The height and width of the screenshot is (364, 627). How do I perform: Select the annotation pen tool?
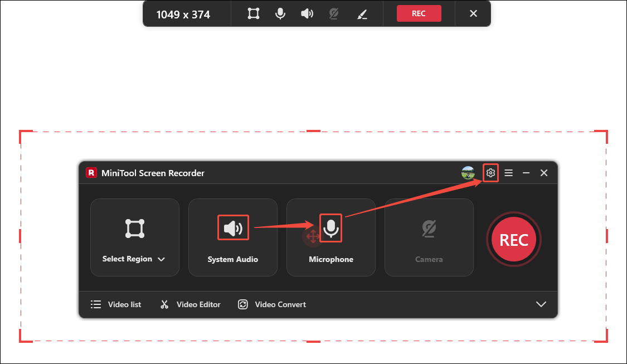[x=362, y=13]
